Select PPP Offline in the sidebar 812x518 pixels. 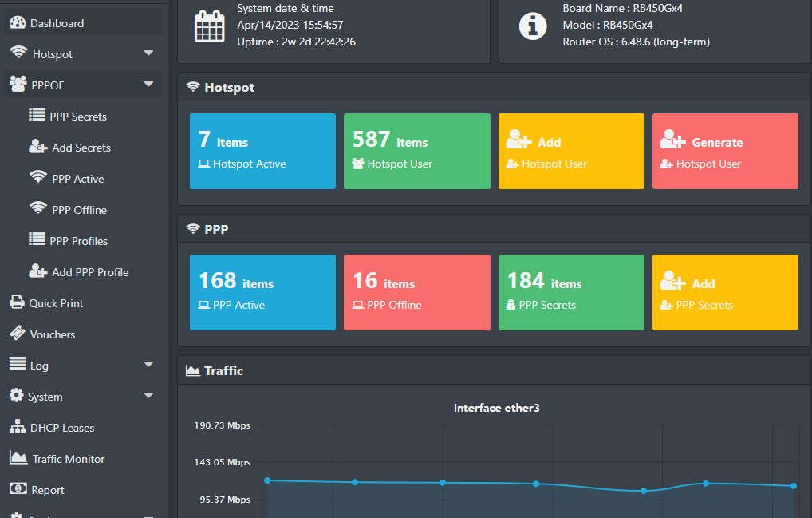79,210
